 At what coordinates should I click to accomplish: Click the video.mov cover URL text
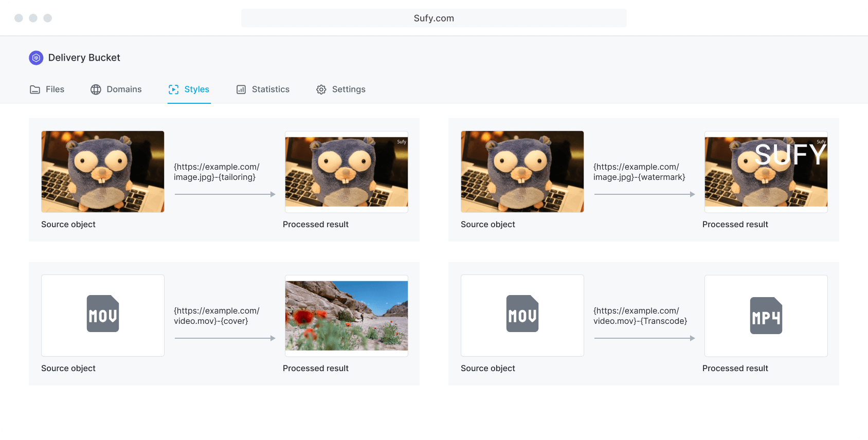pyautogui.click(x=216, y=316)
